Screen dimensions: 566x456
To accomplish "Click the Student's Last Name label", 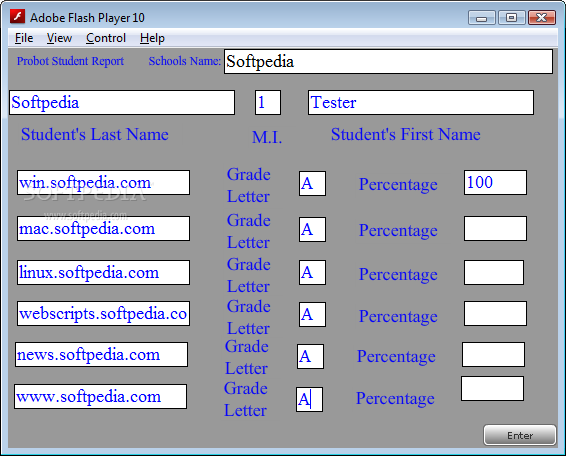I will click(95, 134).
